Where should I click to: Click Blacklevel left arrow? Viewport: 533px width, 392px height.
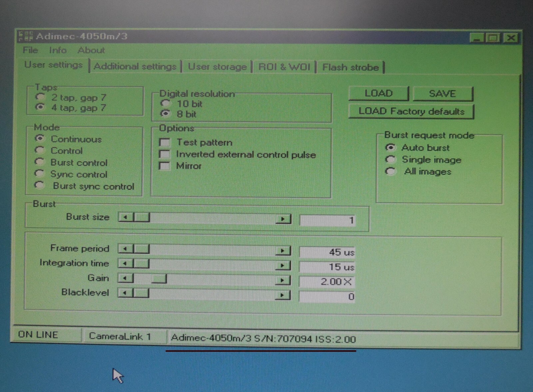(126, 293)
